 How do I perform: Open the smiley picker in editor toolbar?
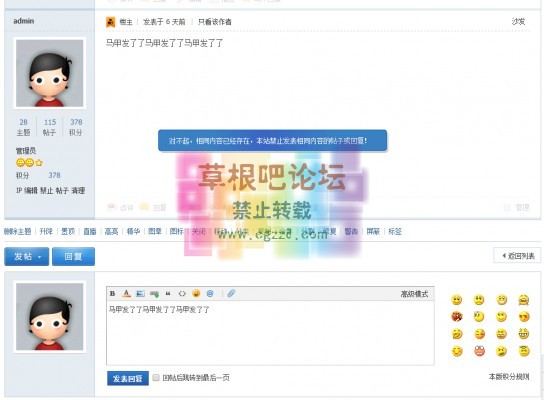coord(196,293)
